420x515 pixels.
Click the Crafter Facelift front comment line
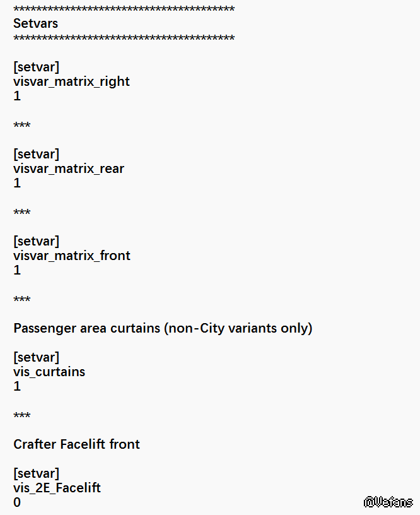pos(76,444)
